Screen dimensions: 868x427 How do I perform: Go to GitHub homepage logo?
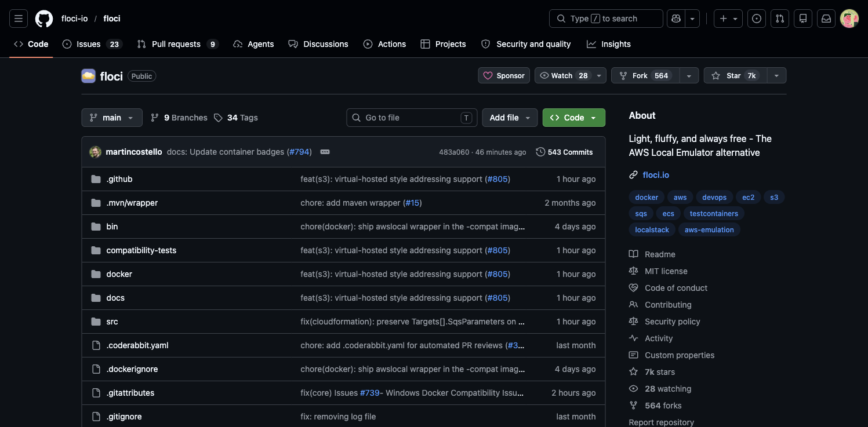click(x=44, y=19)
